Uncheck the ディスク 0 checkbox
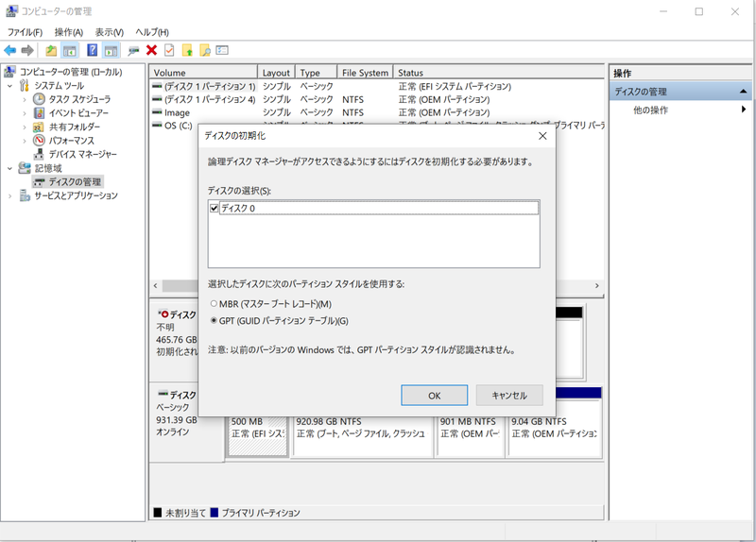 coord(215,208)
